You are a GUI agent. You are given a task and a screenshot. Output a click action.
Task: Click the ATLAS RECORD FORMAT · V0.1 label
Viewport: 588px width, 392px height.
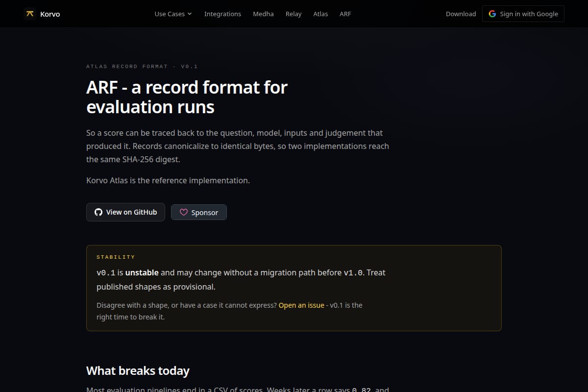[x=142, y=66]
